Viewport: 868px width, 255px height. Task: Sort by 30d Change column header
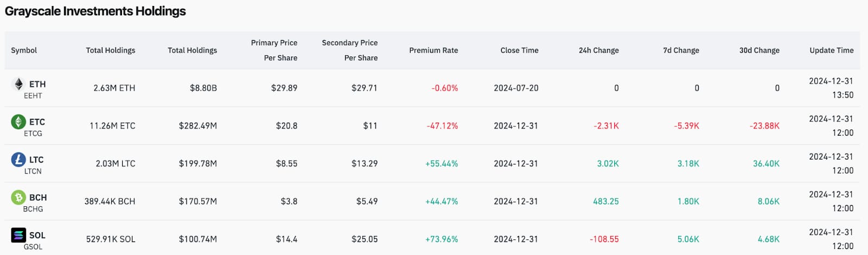(759, 50)
